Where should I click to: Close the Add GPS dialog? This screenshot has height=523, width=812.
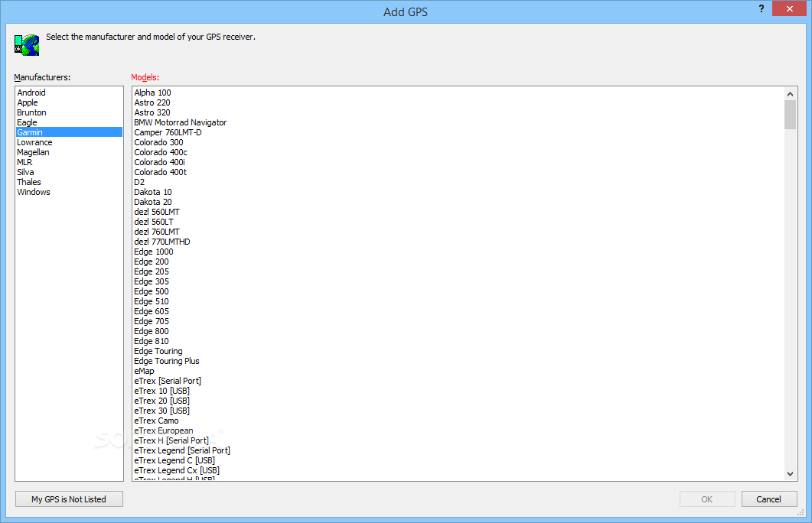pyautogui.click(x=789, y=9)
